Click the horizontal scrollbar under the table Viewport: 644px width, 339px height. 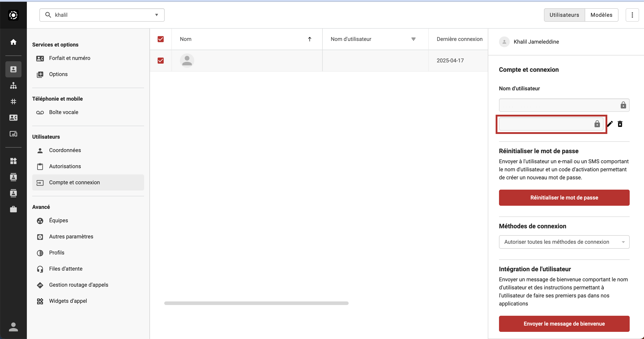pos(256,303)
